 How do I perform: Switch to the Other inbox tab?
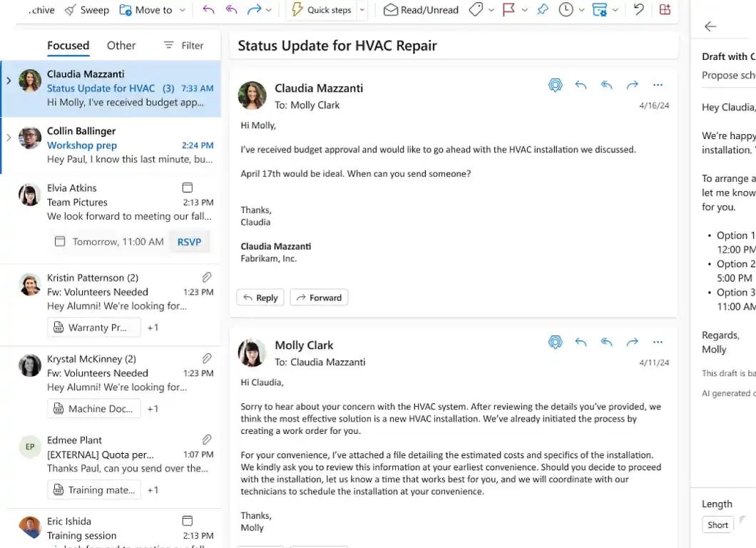pyautogui.click(x=121, y=45)
